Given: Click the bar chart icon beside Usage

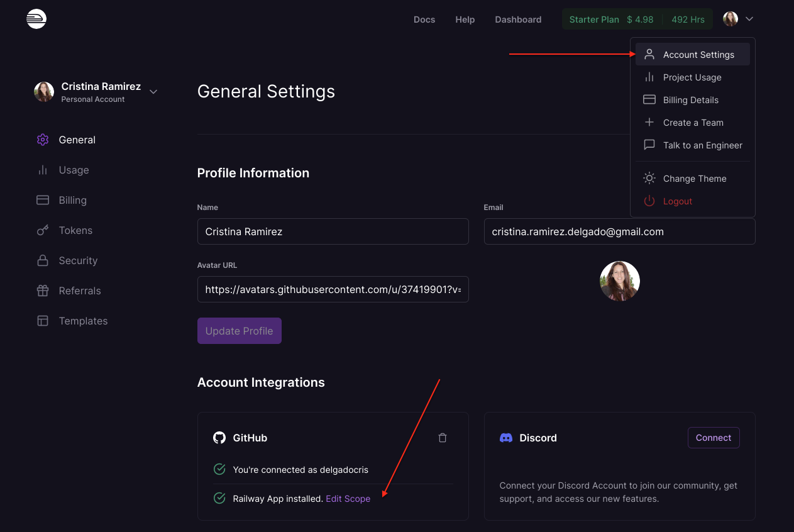Looking at the screenshot, I should [x=43, y=170].
